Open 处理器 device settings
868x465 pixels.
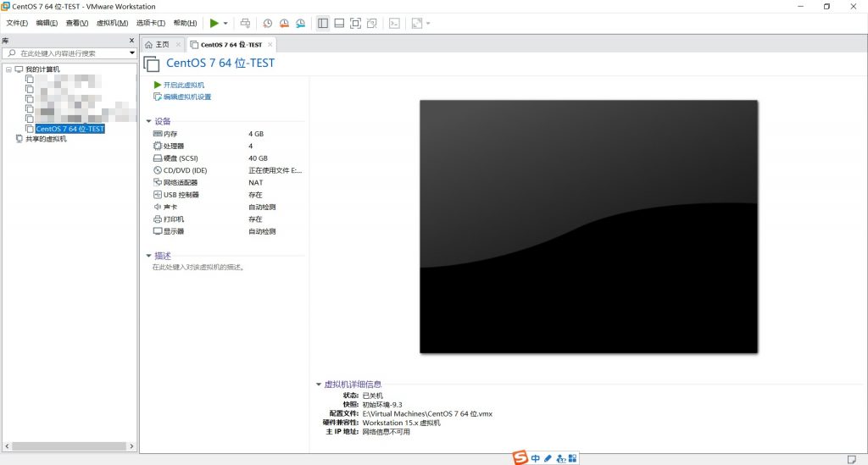coord(173,146)
